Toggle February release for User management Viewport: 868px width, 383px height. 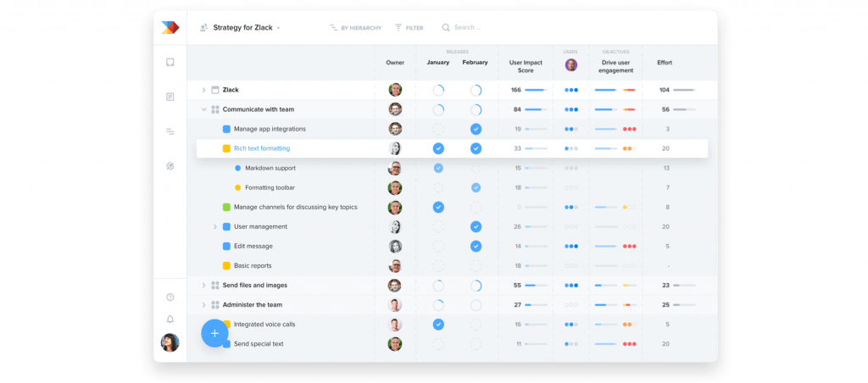(x=476, y=227)
